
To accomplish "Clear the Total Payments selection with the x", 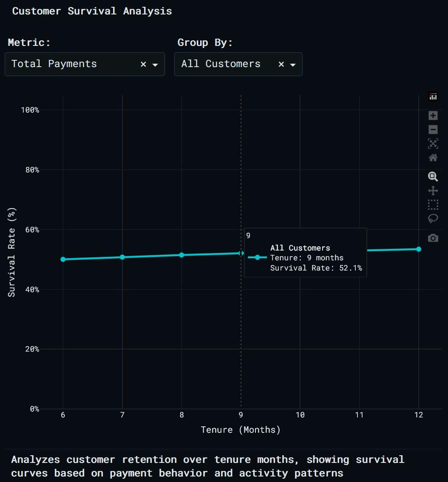I will pyautogui.click(x=143, y=64).
